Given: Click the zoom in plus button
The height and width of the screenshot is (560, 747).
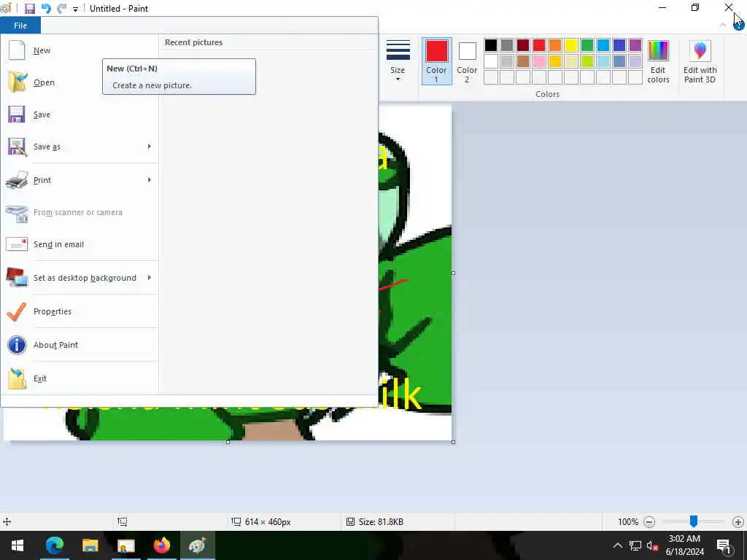Looking at the screenshot, I should coord(738,522).
